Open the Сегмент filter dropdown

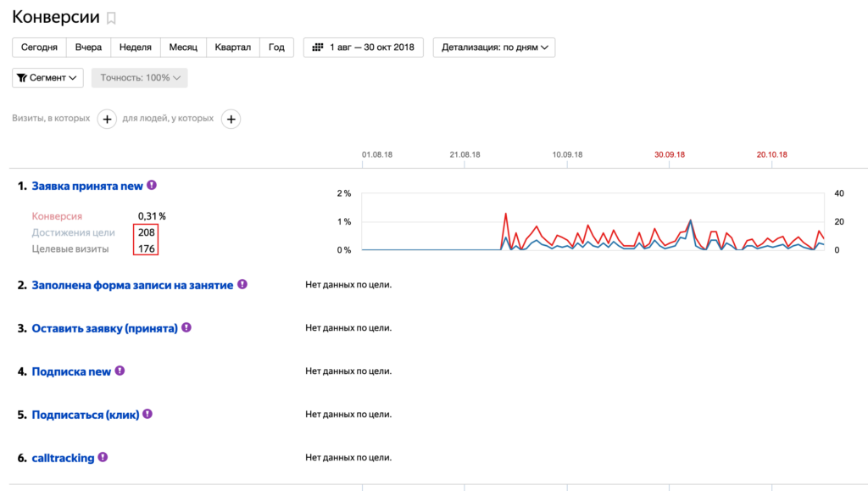[47, 78]
